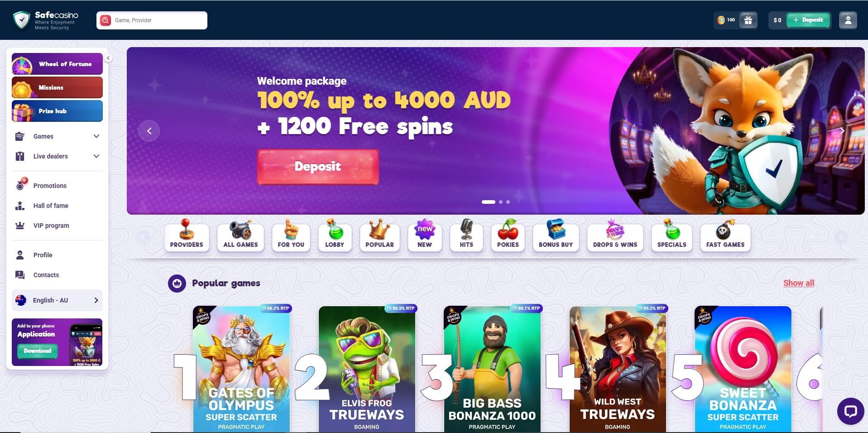Open the English - AU language selector
This screenshot has height=433, width=868.
tap(57, 300)
